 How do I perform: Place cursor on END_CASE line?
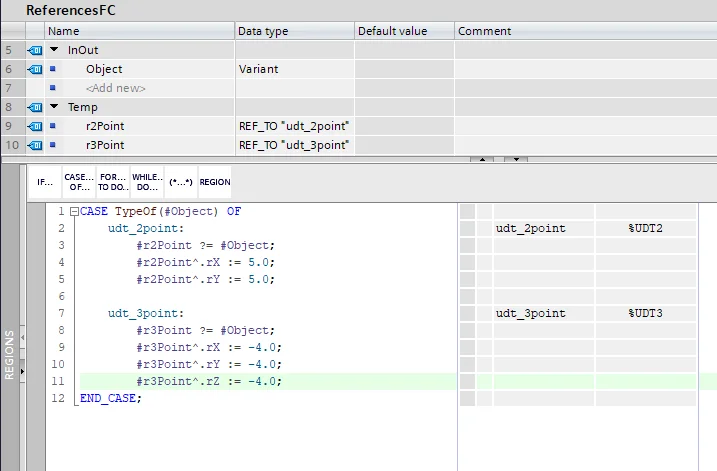111,398
